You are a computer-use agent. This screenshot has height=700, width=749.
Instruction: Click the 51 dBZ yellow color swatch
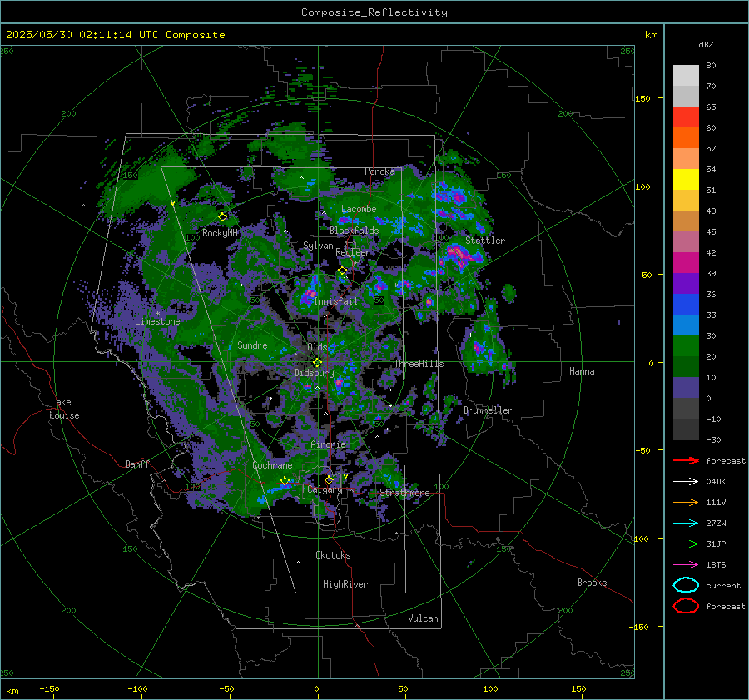(686, 180)
